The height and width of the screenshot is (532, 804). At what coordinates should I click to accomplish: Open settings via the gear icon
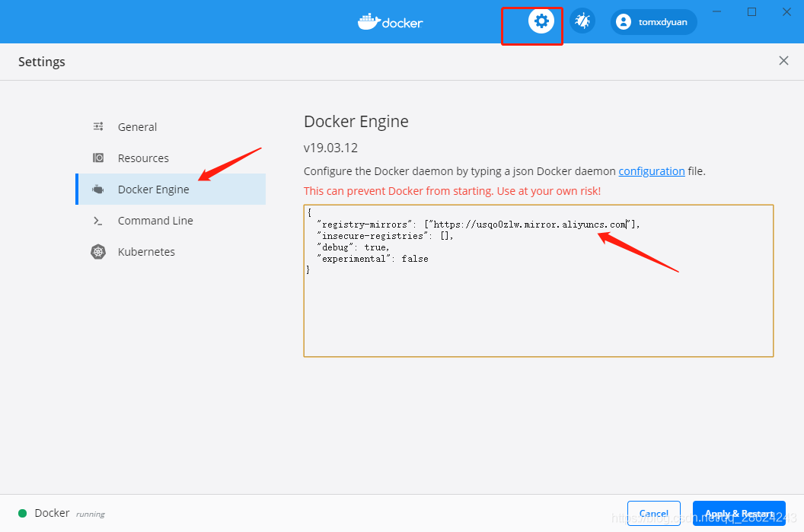point(541,21)
